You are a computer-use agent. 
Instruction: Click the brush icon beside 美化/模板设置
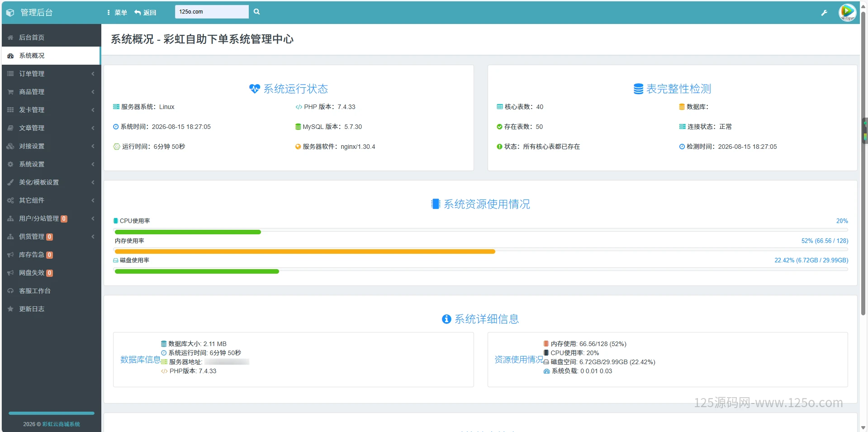click(10, 182)
